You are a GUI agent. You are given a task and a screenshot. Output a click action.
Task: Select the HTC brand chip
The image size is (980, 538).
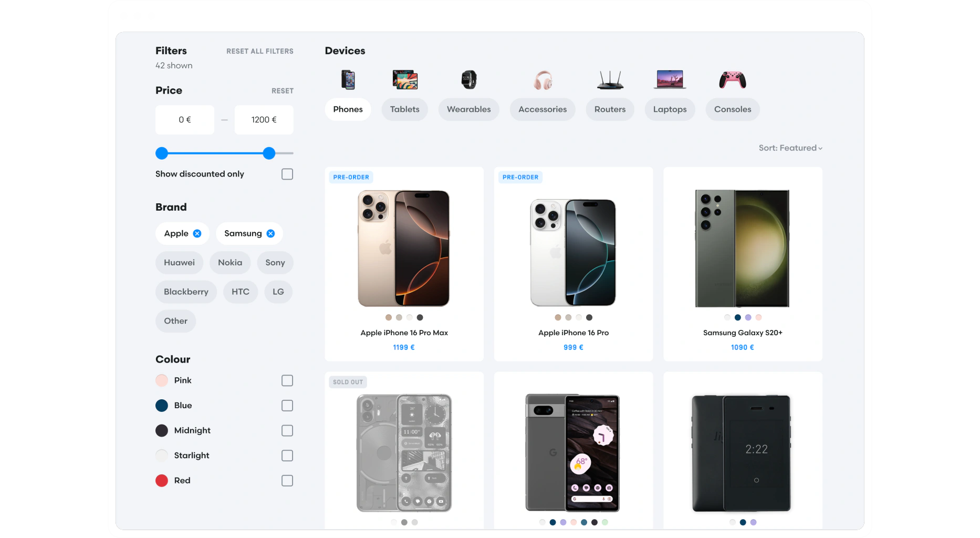point(241,292)
